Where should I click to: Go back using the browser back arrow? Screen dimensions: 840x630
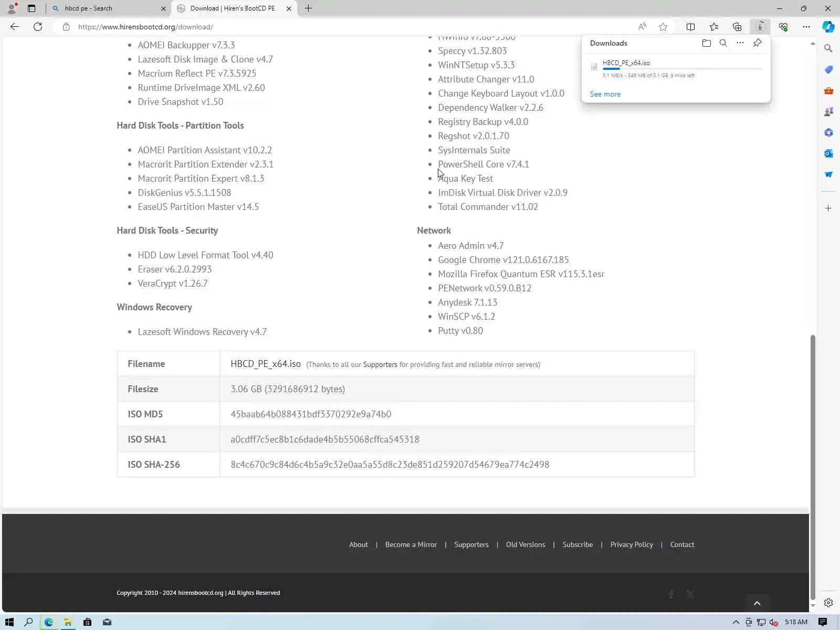(x=14, y=27)
